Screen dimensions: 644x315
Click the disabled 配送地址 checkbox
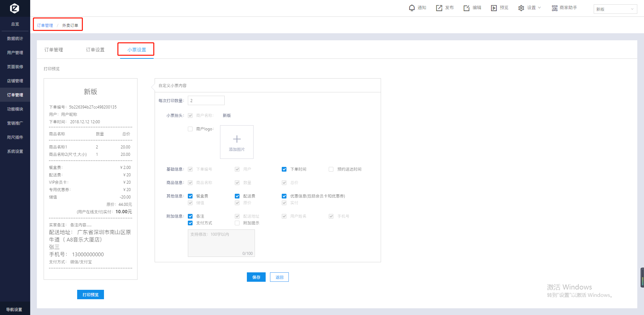(x=237, y=216)
